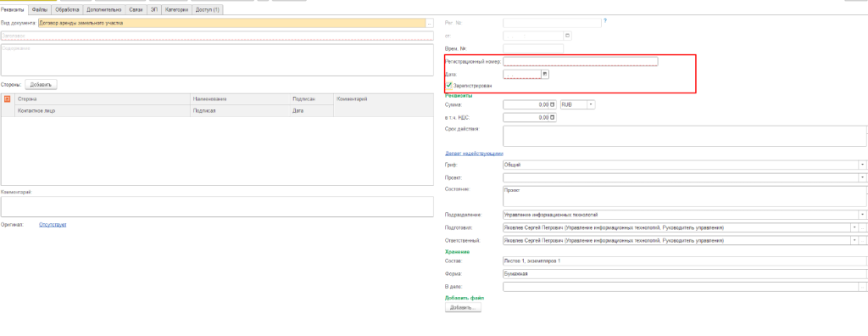Open the calendar picker for Дата field

click(545, 74)
